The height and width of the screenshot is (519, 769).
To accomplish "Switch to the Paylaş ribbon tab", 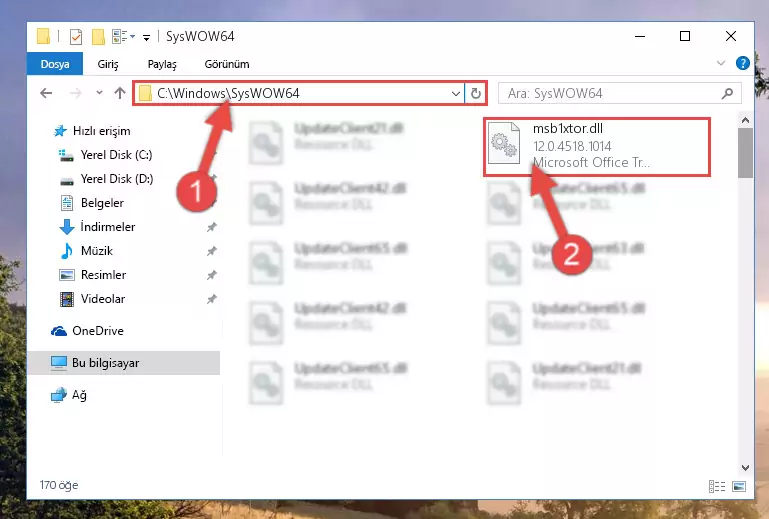I will tap(162, 64).
